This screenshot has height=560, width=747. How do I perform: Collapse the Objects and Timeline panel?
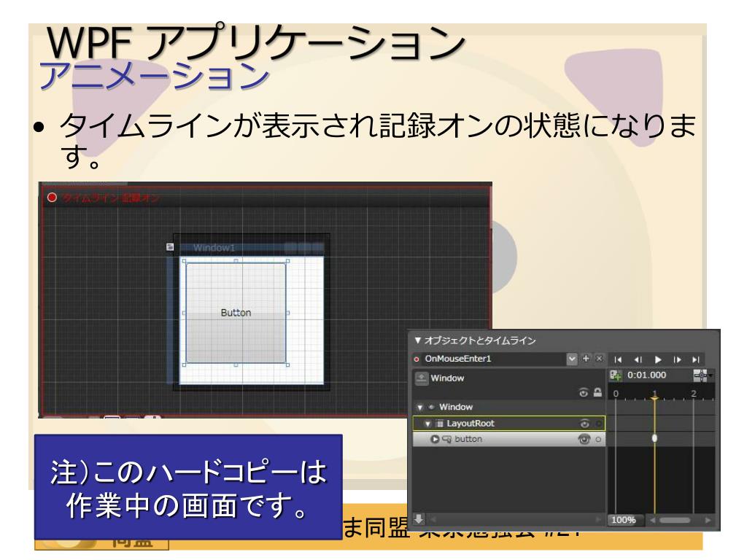[x=418, y=340]
